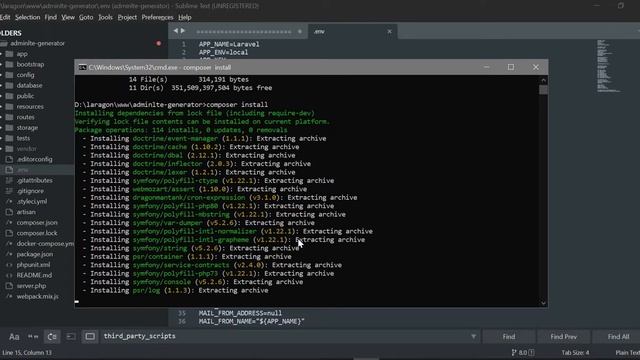This screenshot has height=360, width=640.
Task: Open package.json in sidebar
Action: pos(35,254)
